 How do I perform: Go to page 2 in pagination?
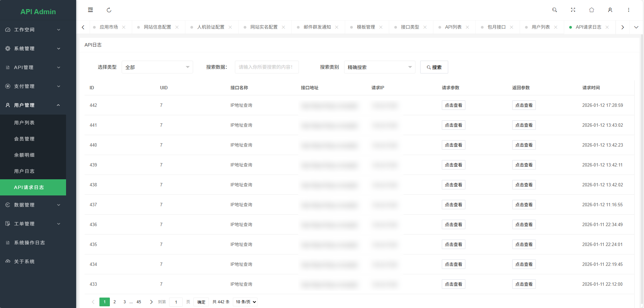[x=114, y=302]
